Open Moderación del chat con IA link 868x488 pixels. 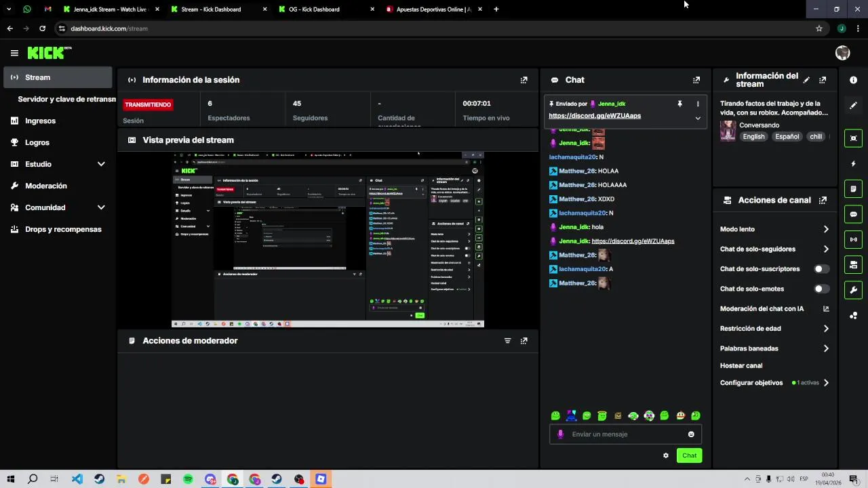click(774, 308)
